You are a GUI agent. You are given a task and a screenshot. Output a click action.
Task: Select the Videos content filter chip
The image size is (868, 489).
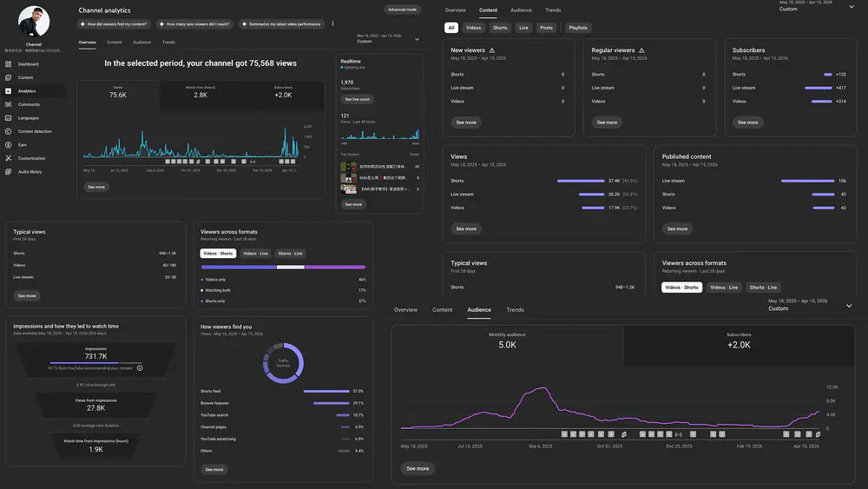473,28
